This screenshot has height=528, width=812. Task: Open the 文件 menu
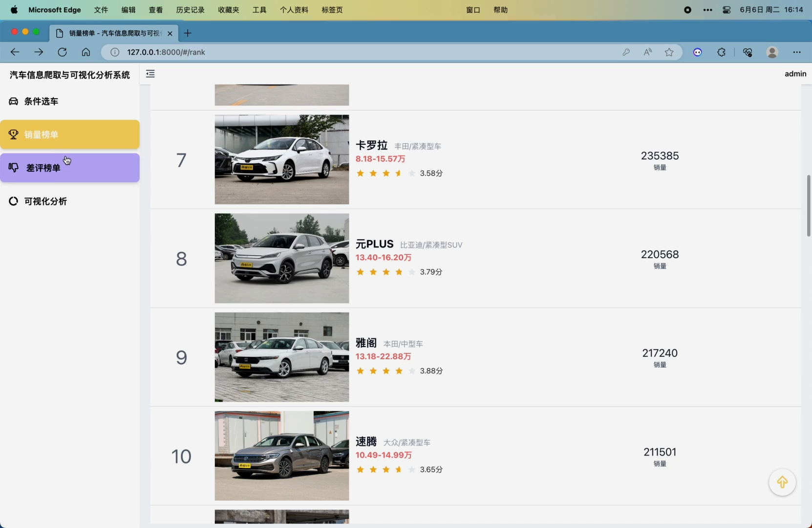point(101,10)
